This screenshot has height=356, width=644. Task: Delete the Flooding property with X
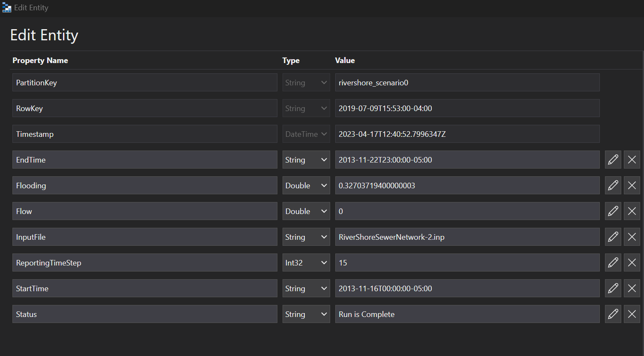pos(632,185)
